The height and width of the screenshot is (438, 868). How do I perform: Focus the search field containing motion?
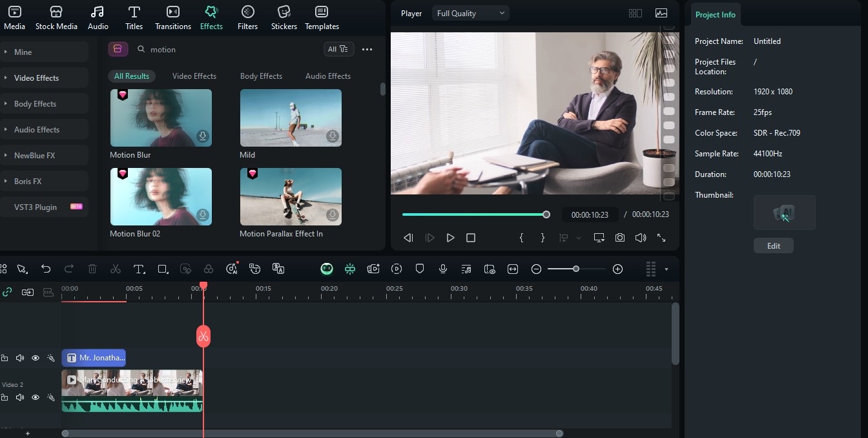[226, 49]
